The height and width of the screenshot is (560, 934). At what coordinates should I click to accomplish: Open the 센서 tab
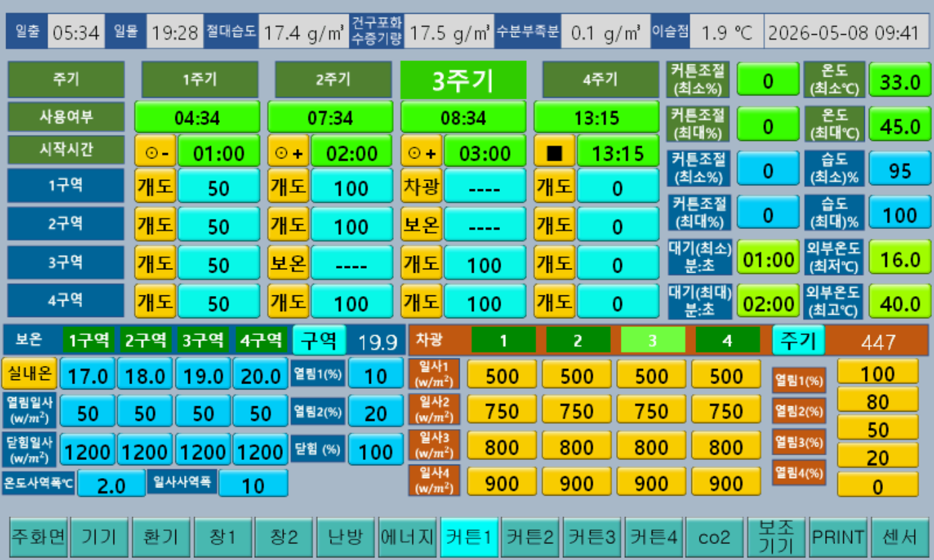tap(900, 536)
